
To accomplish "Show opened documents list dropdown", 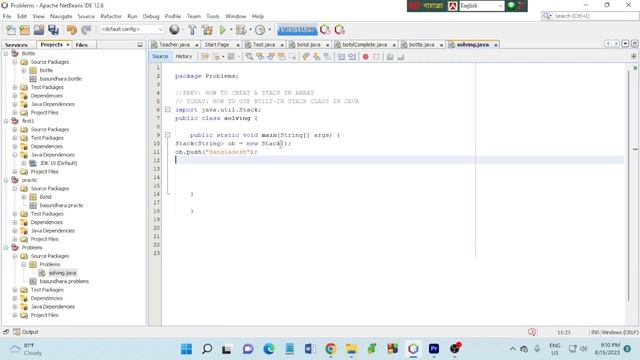I will click(625, 44).
